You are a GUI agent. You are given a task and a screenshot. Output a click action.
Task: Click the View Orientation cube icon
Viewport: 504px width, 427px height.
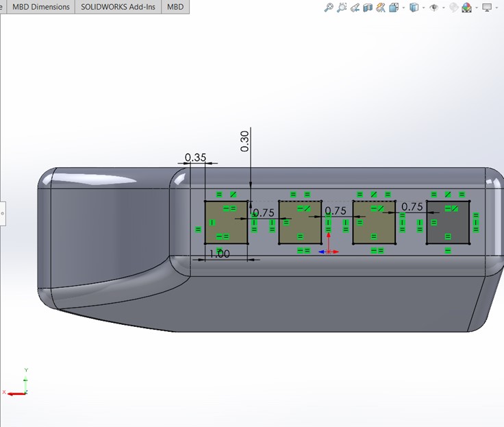[x=394, y=7]
